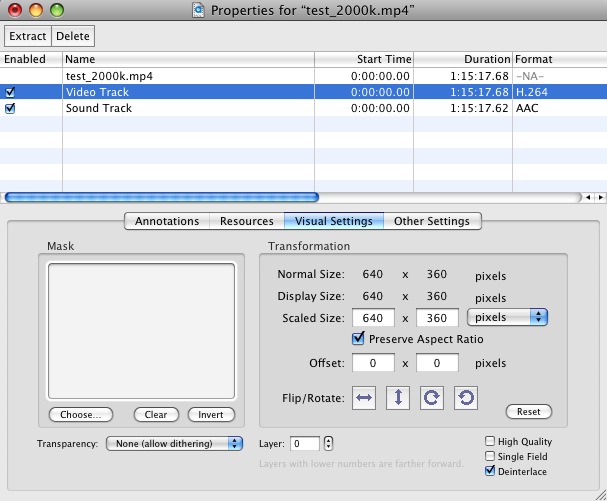The width and height of the screenshot is (607, 501).
Task: Disable the Video Track enabled checkbox
Action: pos(10,92)
